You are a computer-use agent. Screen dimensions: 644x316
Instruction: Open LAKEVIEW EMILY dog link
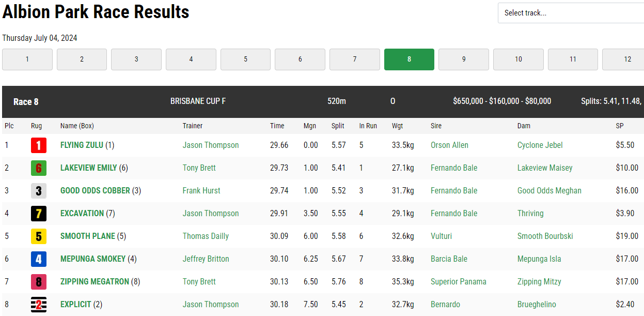click(x=89, y=168)
